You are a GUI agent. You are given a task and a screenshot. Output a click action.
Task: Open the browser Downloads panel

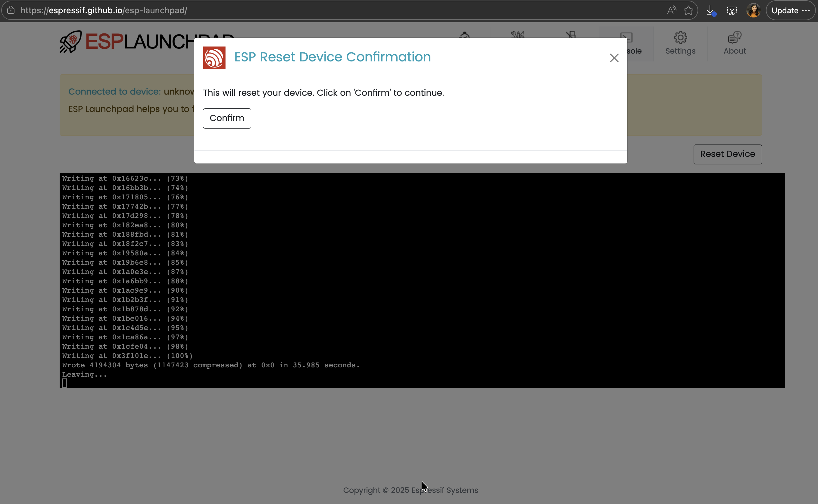(710, 11)
